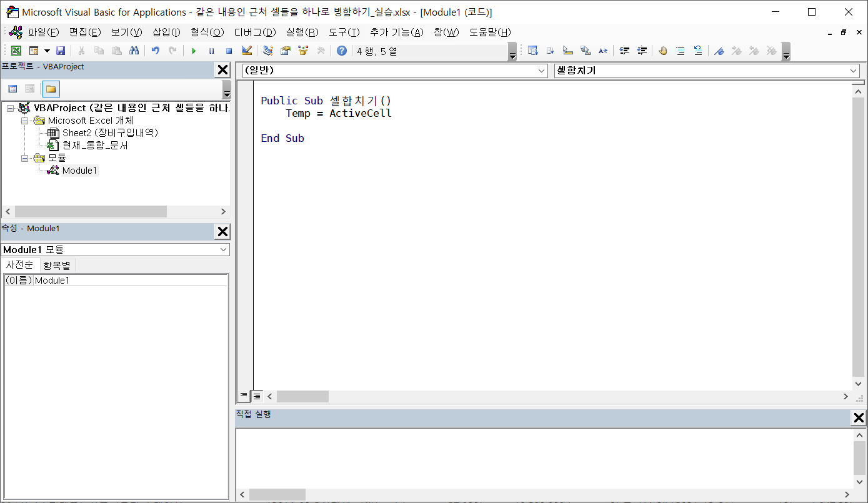Screen dimensions: 868x503
Task: Open Properties Window toolbar icon
Action: click(286, 51)
